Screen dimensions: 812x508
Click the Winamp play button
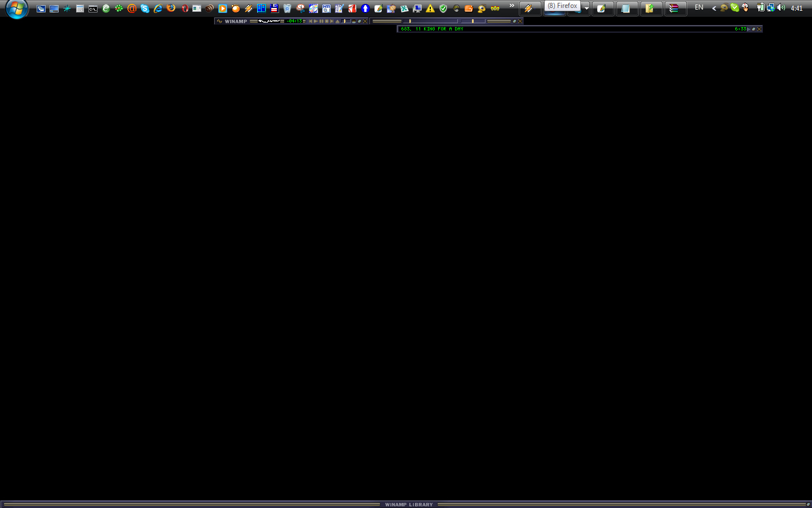tap(316, 21)
